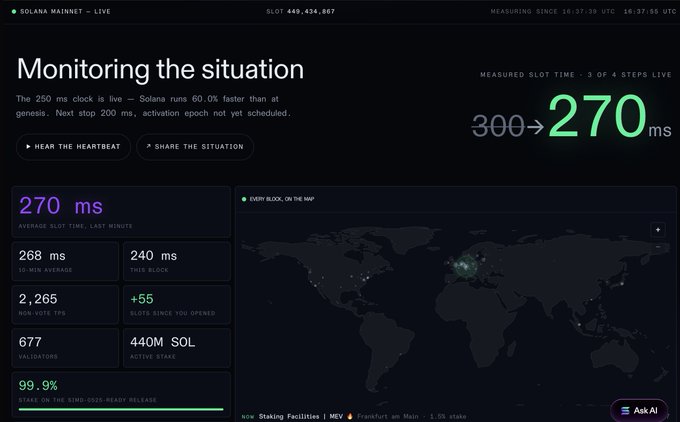Select the 440M SOL active stake card
680x422 pixels.
tap(177, 348)
